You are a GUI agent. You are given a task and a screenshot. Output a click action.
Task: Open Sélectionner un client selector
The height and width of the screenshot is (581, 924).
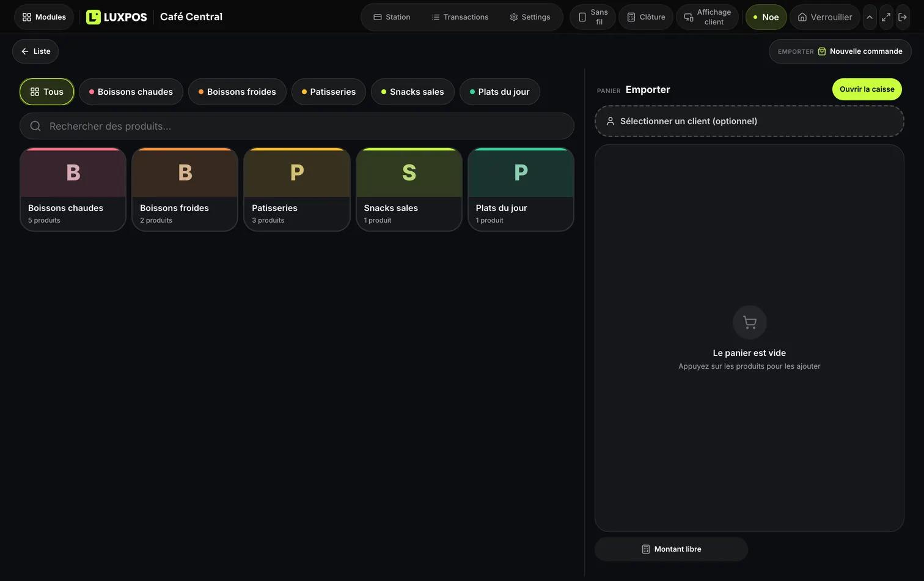(749, 121)
